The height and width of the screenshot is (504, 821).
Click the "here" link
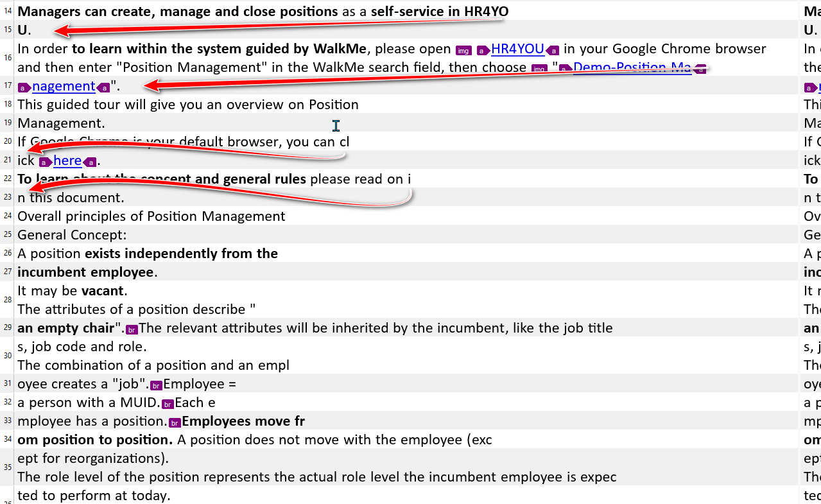(67, 161)
